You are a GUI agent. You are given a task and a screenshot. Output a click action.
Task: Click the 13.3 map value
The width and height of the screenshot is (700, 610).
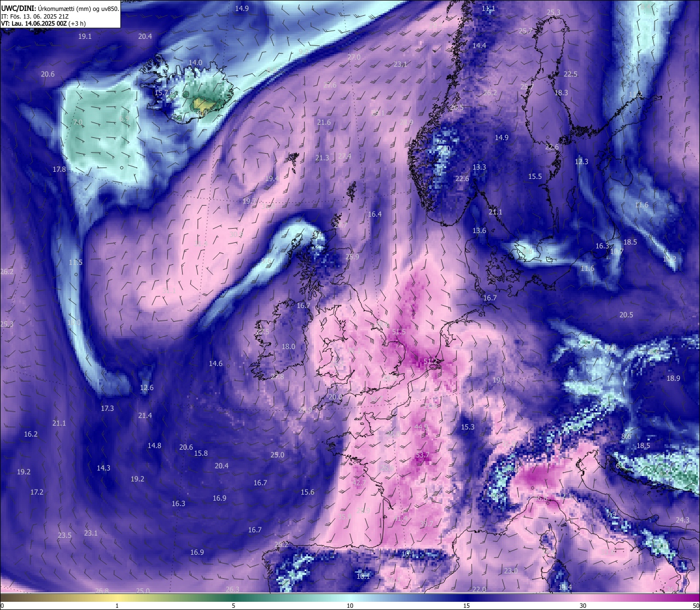tap(479, 167)
